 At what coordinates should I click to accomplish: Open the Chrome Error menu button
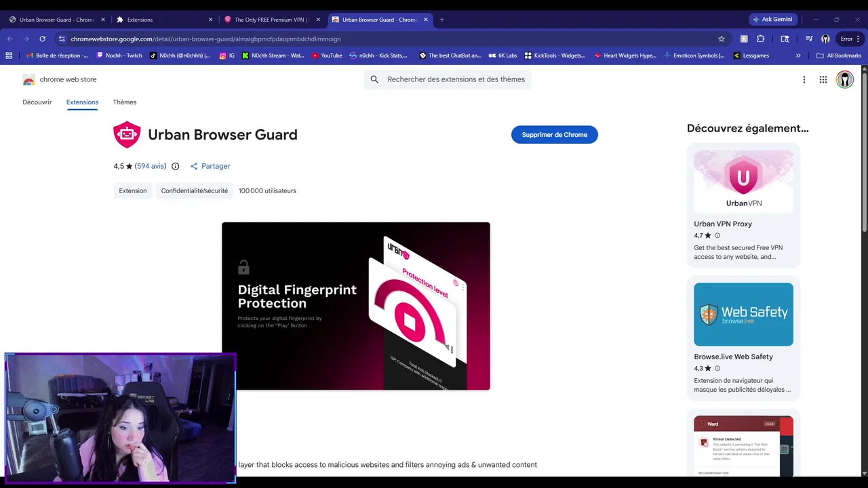[x=850, y=39]
